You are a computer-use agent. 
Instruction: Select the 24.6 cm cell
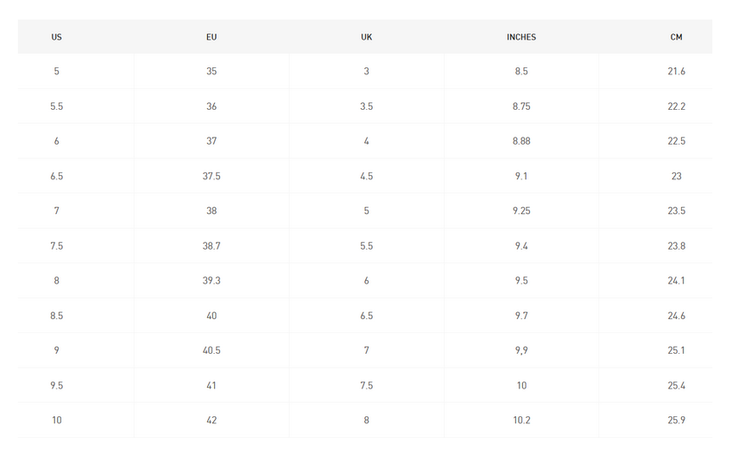676,316
